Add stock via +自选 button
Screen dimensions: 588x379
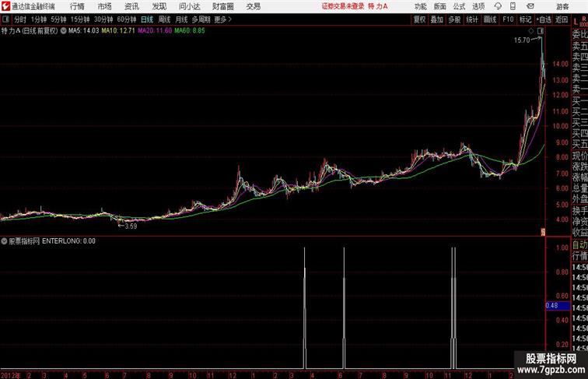point(544,19)
